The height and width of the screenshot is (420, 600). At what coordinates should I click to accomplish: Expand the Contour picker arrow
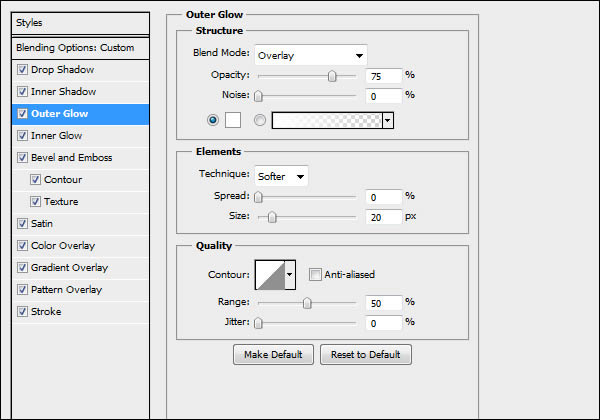click(291, 273)
